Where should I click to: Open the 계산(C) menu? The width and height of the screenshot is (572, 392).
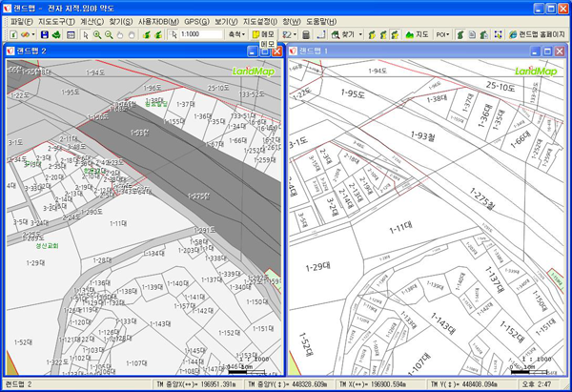[92, 22]
